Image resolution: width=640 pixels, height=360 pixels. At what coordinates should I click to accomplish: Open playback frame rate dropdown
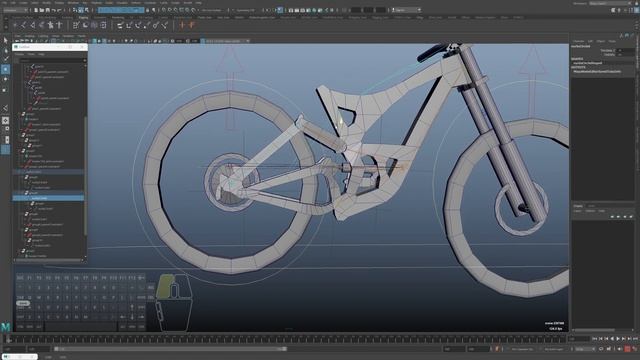[585, 349]
